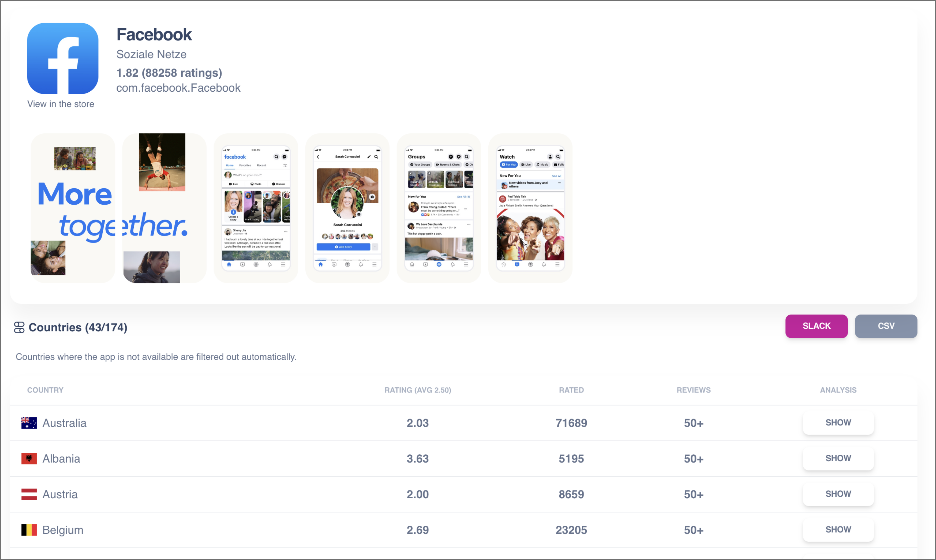Click the 1.82 (88258 ratings) text
The width and height of the screenshot is (936, 560).
169,73
